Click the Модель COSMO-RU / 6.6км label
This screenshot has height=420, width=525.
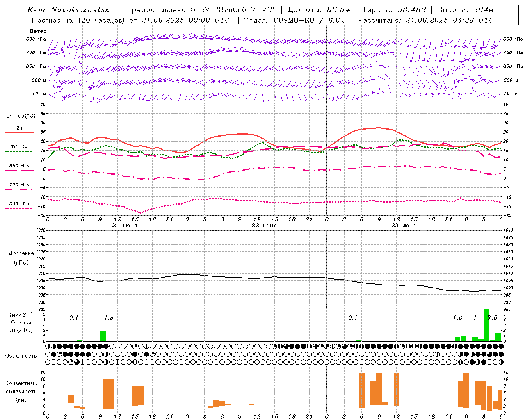296,20
